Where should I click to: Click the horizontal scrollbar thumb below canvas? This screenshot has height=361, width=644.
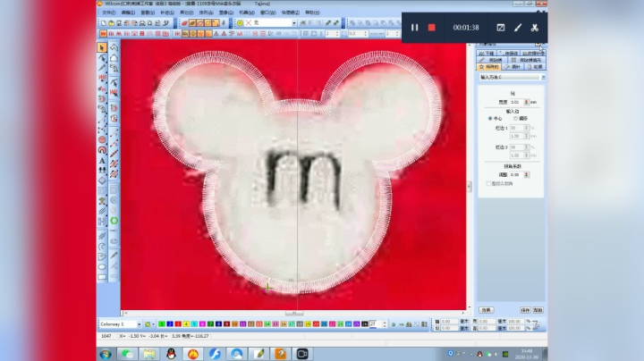(x=294, y=313)
